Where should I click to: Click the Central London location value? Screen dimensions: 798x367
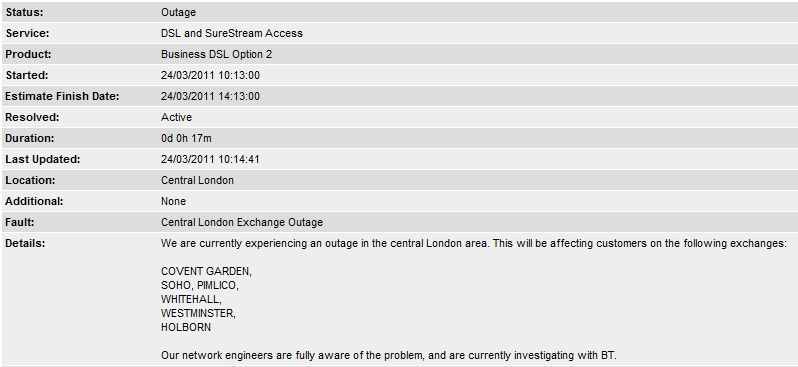(x=197, y=180)
